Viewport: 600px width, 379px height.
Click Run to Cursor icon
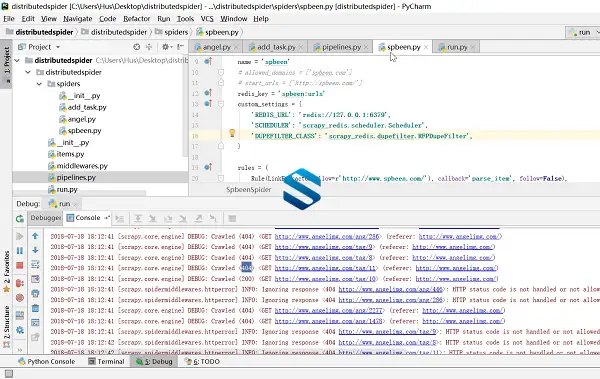click(x=213, y=219)
